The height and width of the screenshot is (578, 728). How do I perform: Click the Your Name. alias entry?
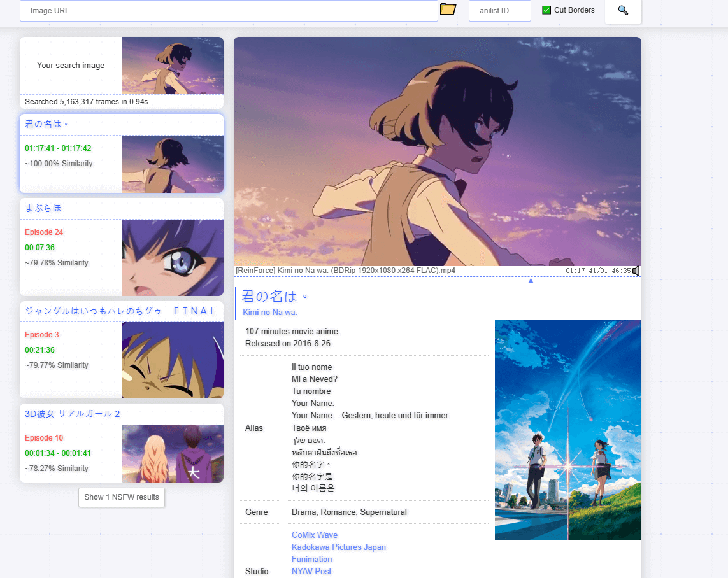coord(313,403)
